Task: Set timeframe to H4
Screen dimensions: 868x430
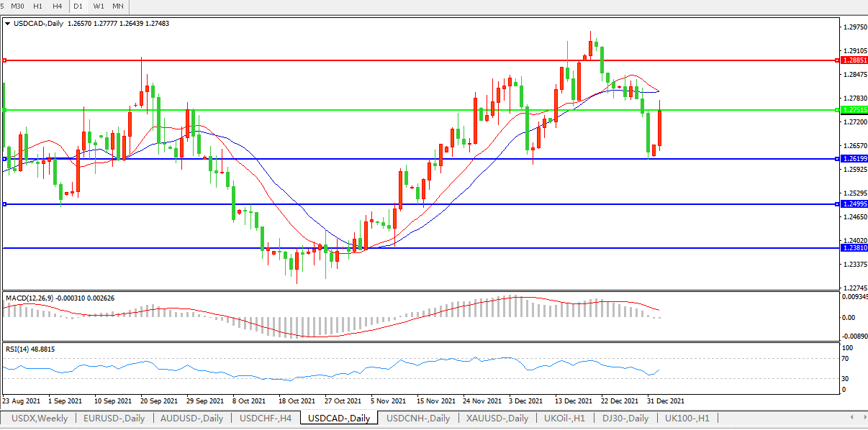Action: (58, 6)
